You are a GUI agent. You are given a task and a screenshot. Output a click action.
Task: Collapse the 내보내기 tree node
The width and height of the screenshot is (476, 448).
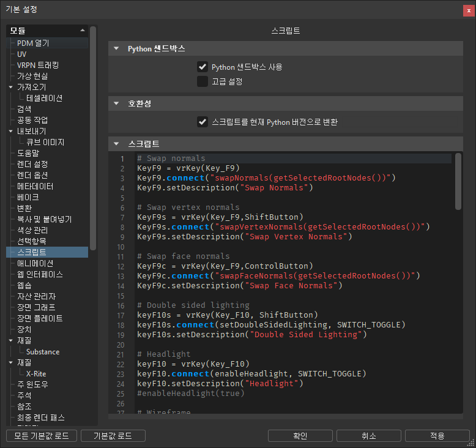[11, 131]
